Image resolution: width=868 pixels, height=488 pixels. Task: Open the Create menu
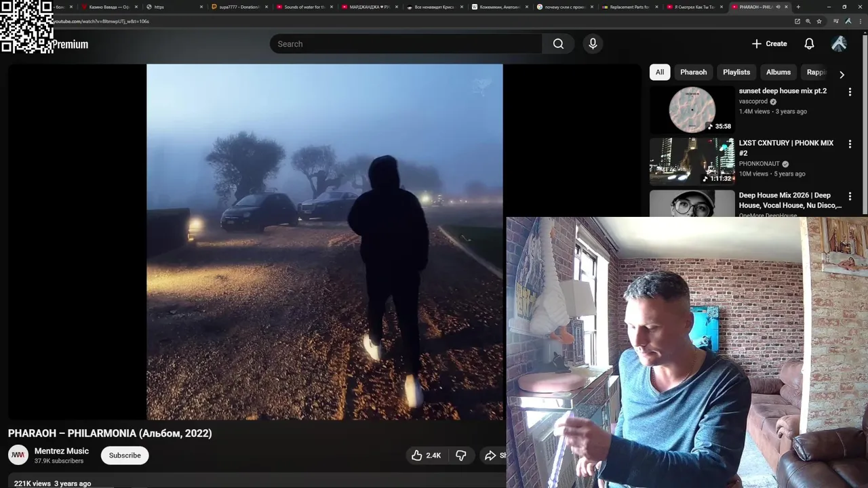coord(769,44)
